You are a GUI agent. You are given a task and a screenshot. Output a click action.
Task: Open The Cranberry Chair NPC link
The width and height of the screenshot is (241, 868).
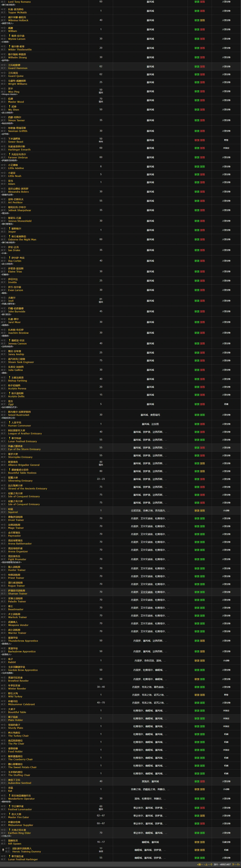(x=20, y=760)
